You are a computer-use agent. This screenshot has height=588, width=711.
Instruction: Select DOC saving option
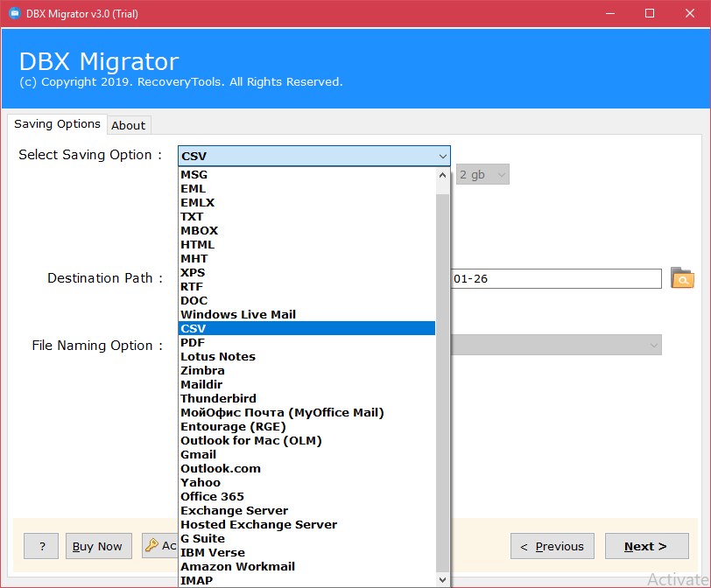307,301
